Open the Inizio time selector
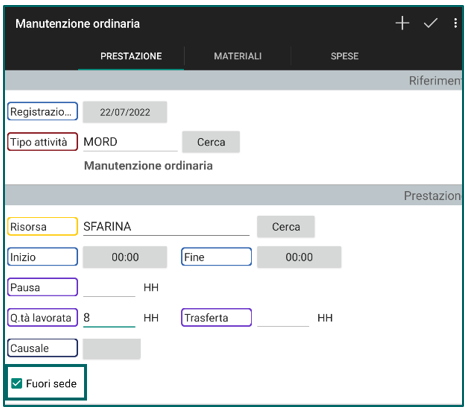Viewport: 469px width, 414px height. pyautogui.click(x=125, y=257)
